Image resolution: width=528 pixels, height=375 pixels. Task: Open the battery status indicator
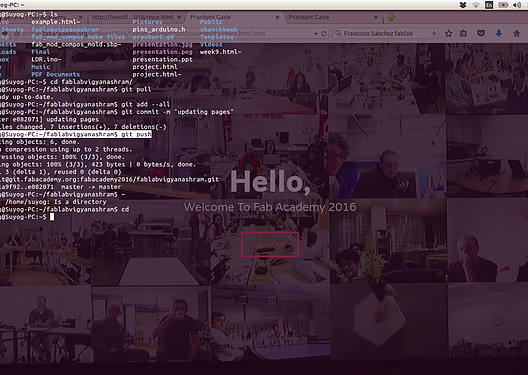click(503, 5)
